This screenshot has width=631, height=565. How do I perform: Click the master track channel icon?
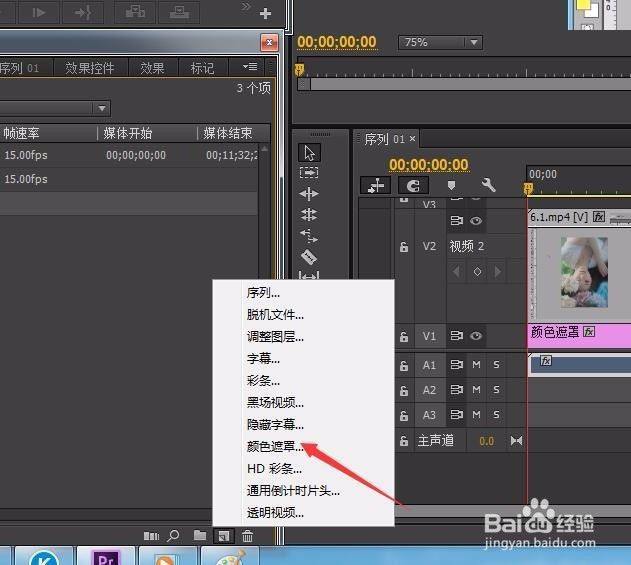(516, 441)
